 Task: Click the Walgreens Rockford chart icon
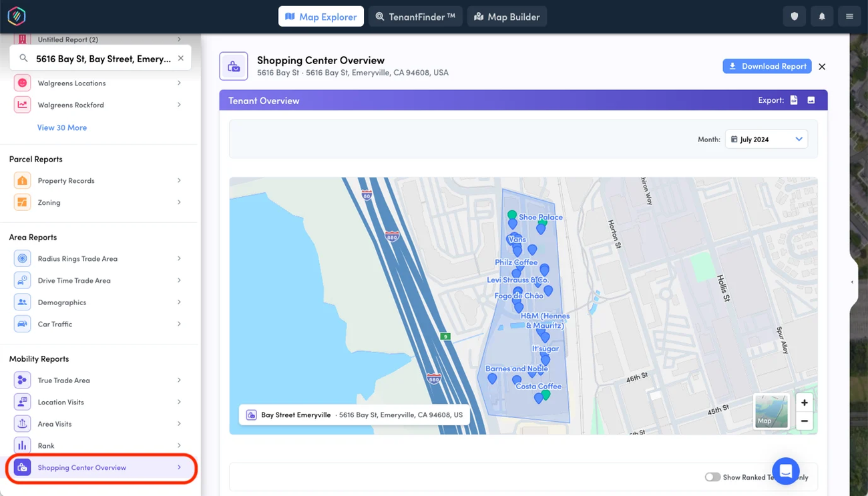point(23,105)
